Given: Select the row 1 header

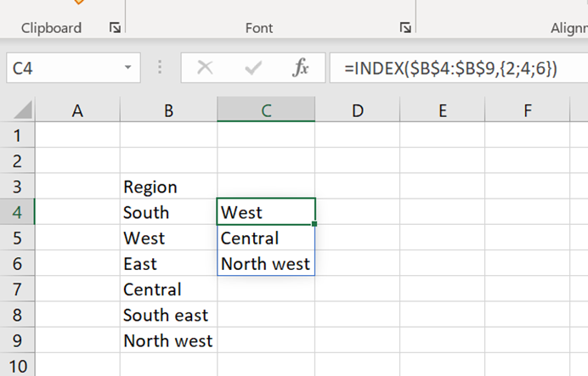Looking at the screenshot, I should (x=17, y=135).
